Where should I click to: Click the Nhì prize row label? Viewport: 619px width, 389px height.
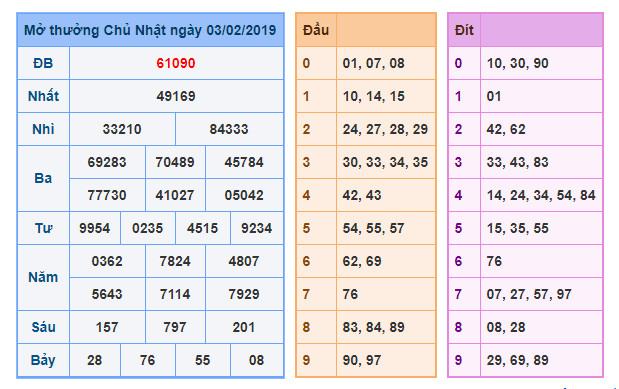tap(43, 129)
